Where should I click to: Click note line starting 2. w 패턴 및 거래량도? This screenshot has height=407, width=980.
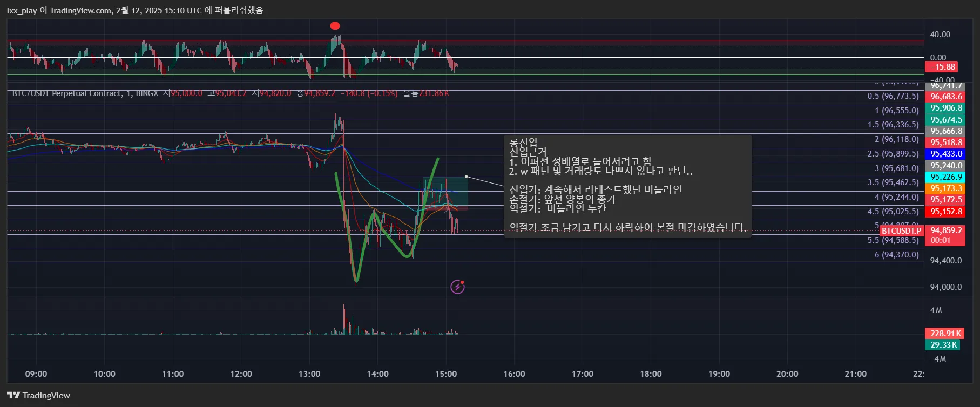[601, 171]
